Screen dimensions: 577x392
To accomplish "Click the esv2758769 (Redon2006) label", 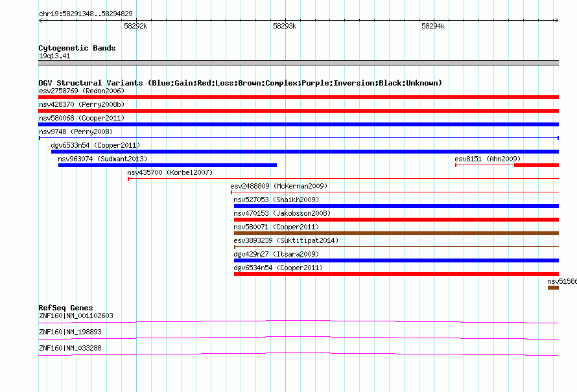I will 82,91.
